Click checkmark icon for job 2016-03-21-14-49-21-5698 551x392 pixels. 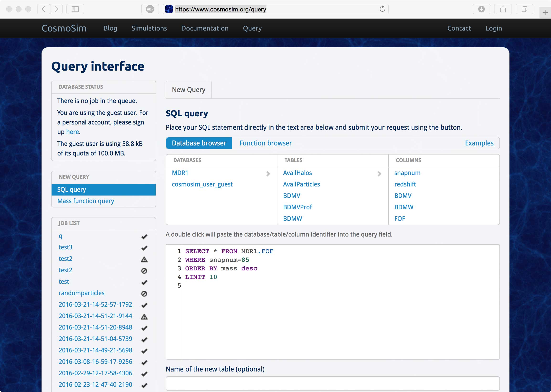coord(144,351)
